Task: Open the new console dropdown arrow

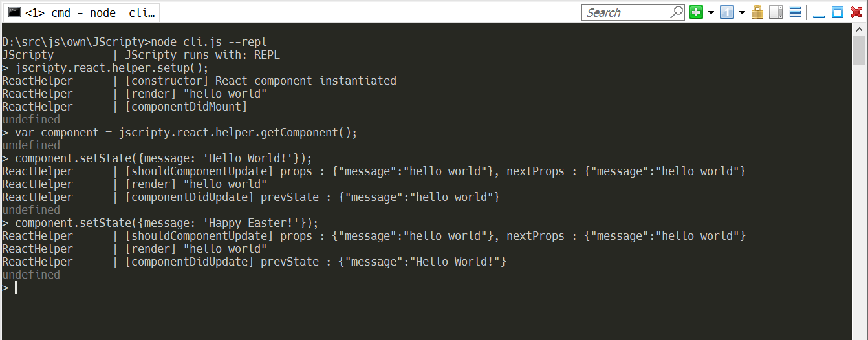Action: point(711,12)
